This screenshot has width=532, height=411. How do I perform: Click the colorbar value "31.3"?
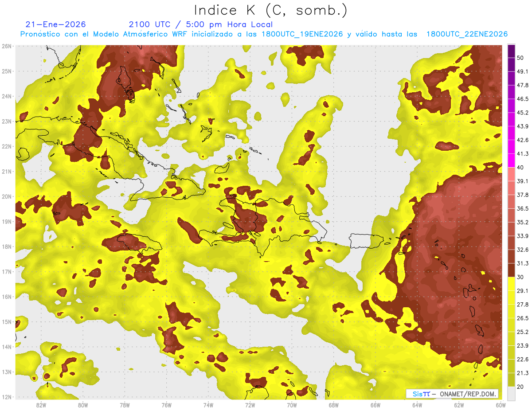coord(523,263)
